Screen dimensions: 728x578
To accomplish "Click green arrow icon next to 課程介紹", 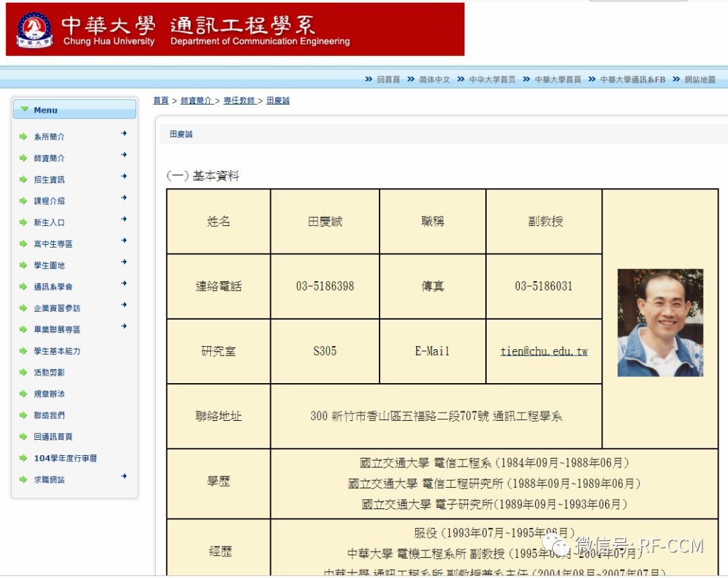I will pos(23,201).
